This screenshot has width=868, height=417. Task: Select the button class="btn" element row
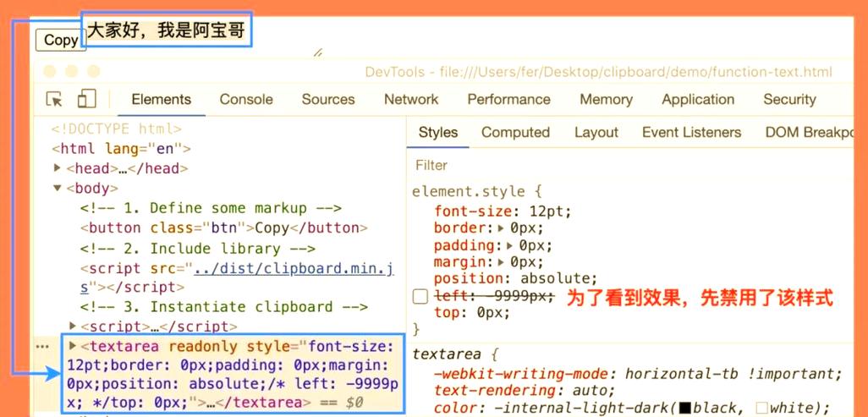[x=223, y=228]
